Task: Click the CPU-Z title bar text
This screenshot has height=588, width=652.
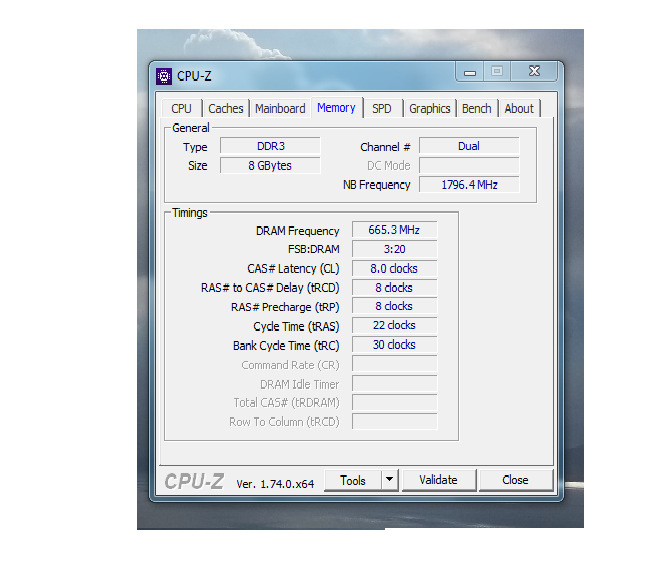Action: pos(194,76)
